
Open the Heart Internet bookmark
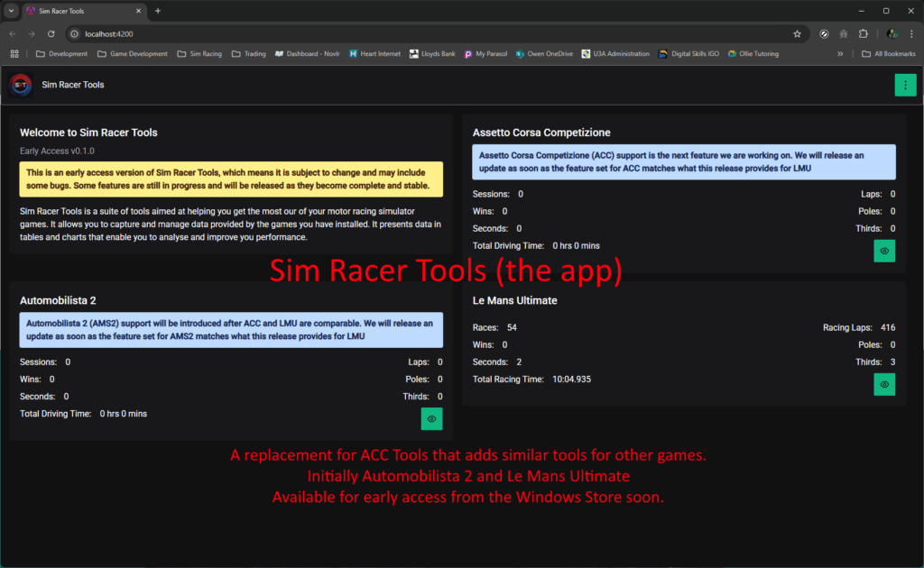[374, 53]
